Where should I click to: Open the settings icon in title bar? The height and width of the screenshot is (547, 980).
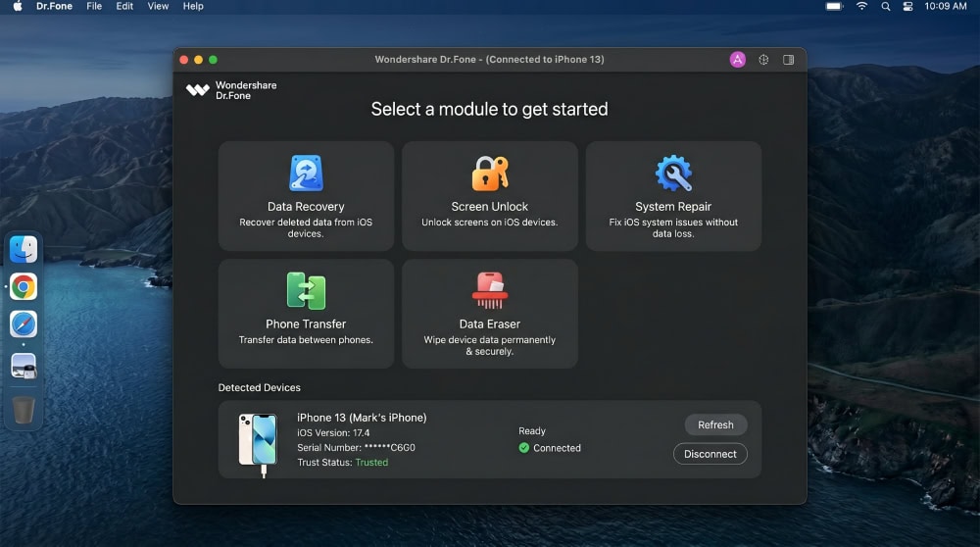click(763, 60)
